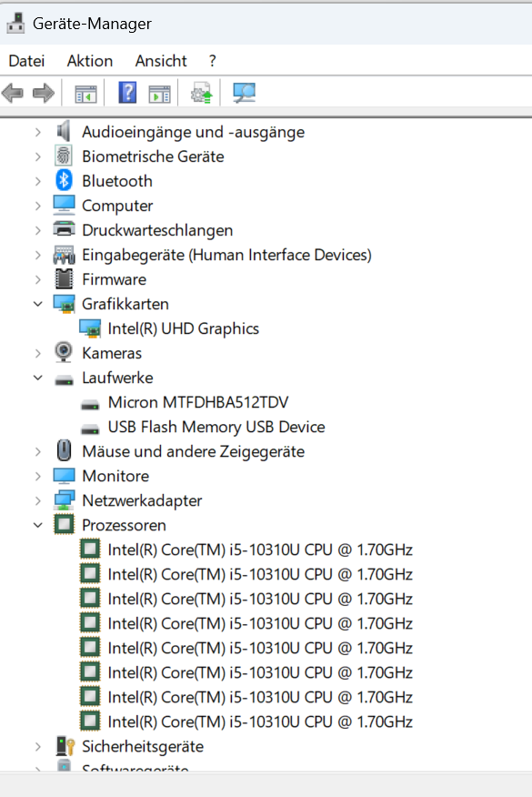The image size is (532, 797).
Task: Select Intel(R) UHD Graphics device
Action: (x=184, y=328)
